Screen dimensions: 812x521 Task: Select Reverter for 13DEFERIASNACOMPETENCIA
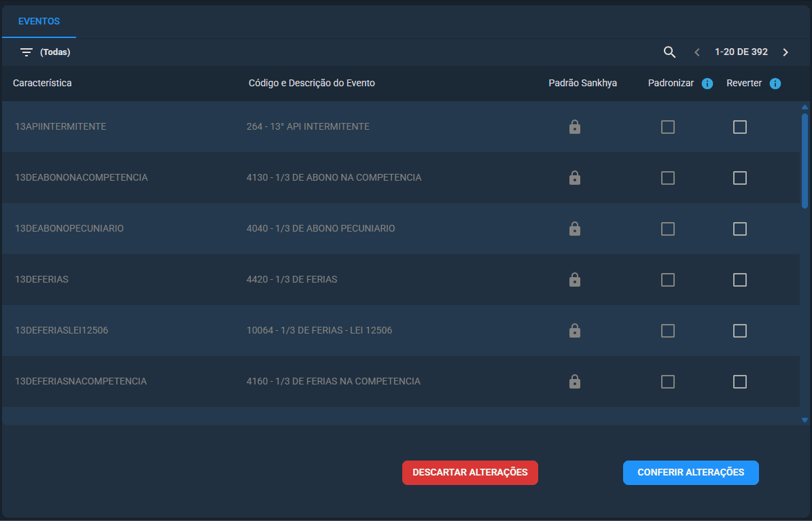pyautogui.click(x=740, y=382)
